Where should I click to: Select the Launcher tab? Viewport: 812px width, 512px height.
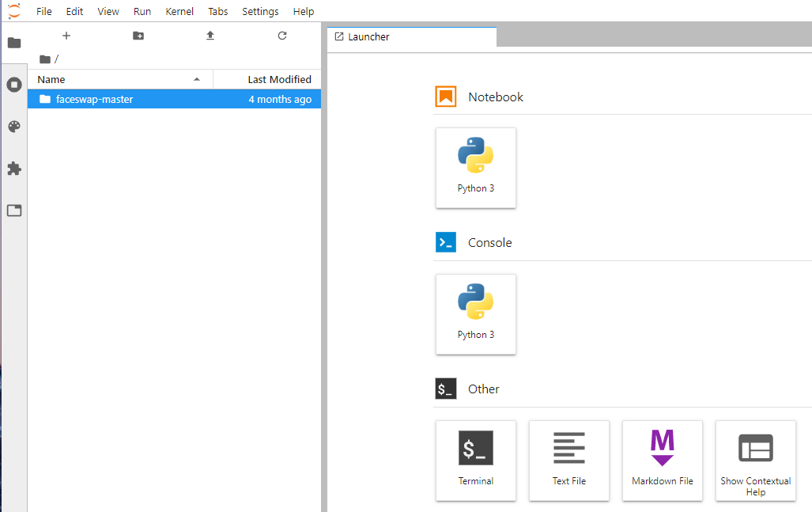click(369, 36)
